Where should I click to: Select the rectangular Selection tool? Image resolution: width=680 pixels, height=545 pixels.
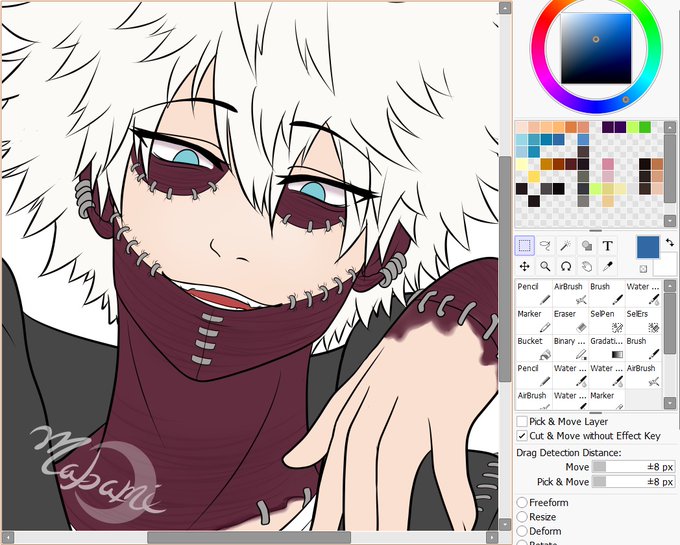(x=524, y=246)
